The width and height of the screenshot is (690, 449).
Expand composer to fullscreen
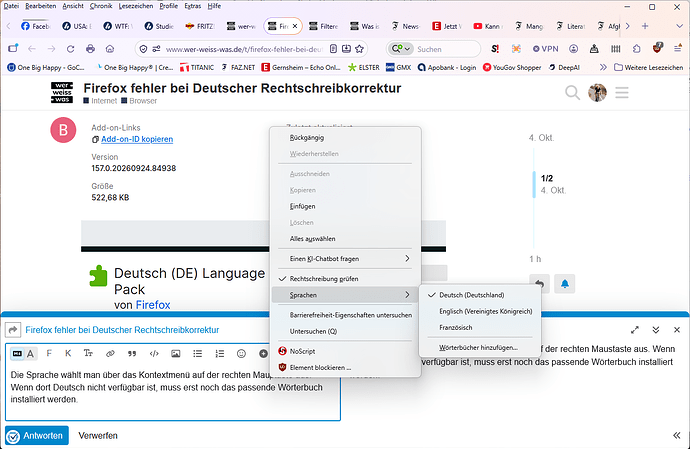635,330
